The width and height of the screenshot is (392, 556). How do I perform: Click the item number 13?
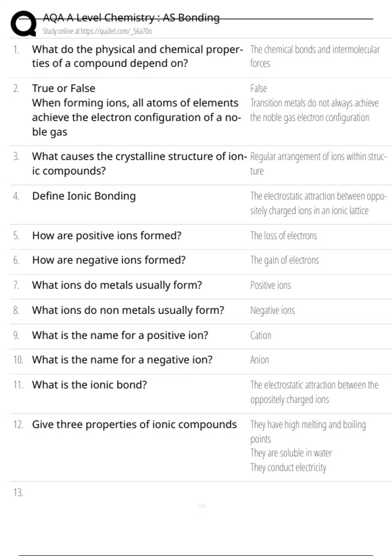18,493
